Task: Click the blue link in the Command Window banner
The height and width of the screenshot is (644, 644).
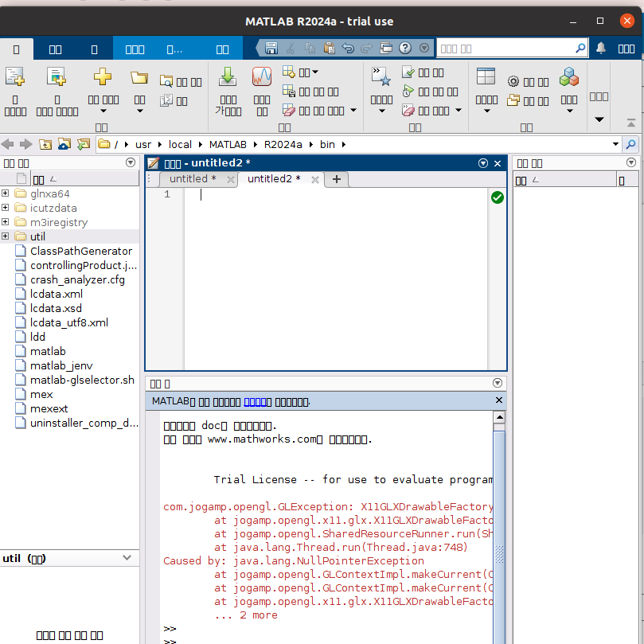Action: [x=255, y=401]
